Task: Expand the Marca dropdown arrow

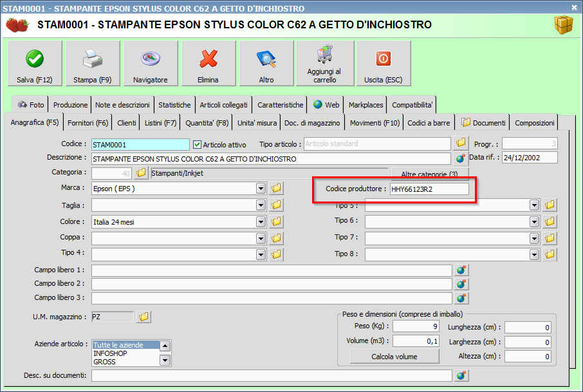Action: tap(261, 189)
